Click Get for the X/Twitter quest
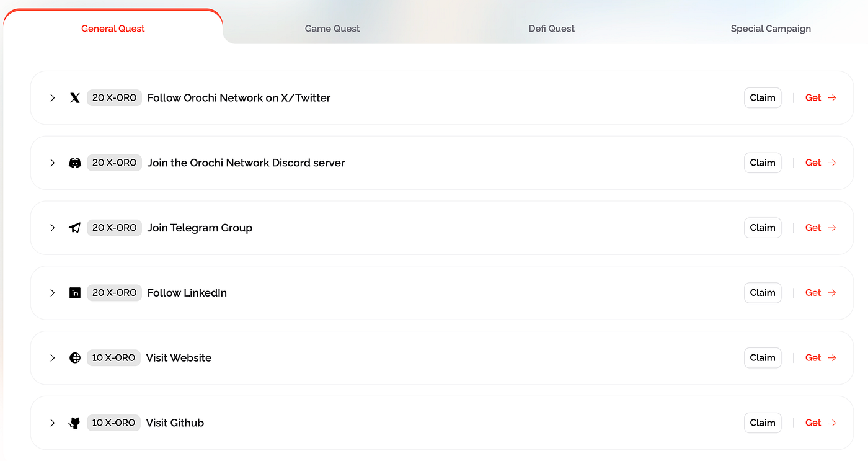Viewport: 868px width, 461px height. pyautogui.click(x=821, y=97)
